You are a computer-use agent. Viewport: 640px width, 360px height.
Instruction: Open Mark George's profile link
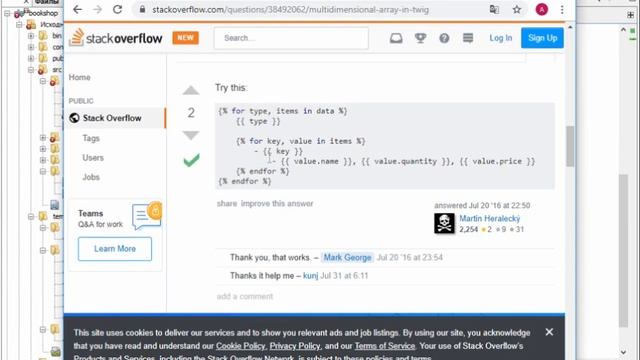click(x=347, y=258)
